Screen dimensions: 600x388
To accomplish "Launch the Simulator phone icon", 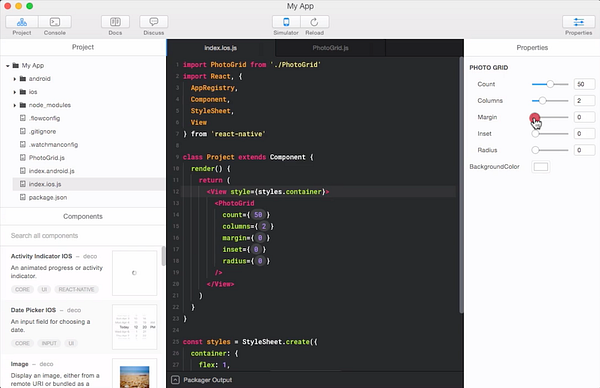I will coord(286,22).
